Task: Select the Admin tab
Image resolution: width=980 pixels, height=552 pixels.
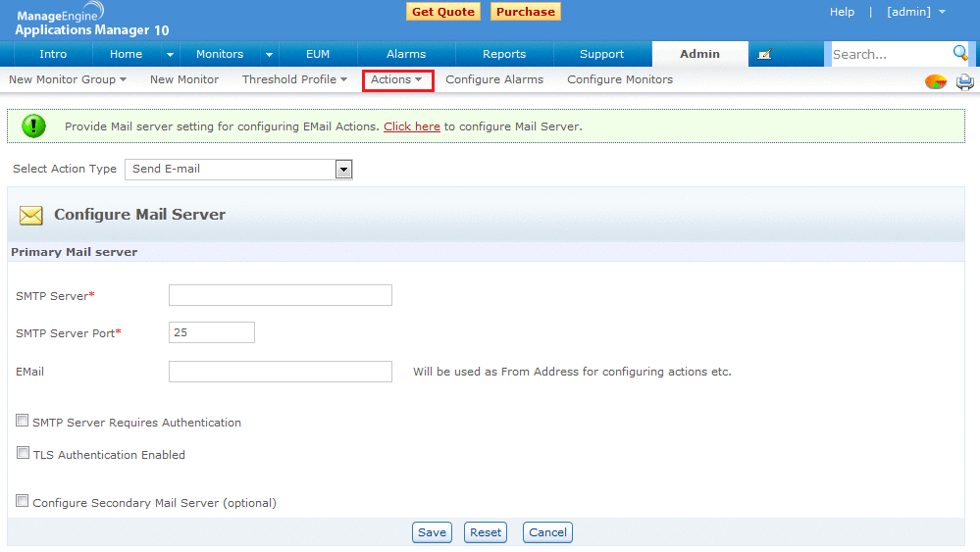Action: 700,54
